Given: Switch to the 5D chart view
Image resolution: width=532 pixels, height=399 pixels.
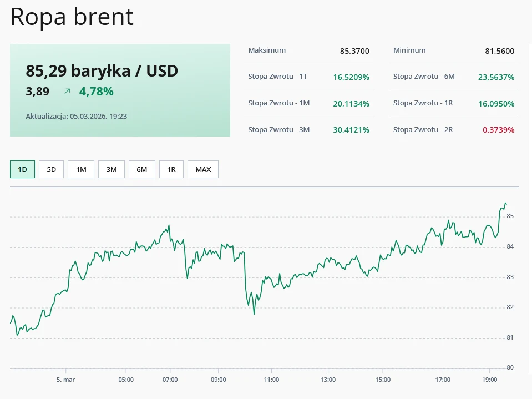Looking at the screenshot, I should coord(51,169).
